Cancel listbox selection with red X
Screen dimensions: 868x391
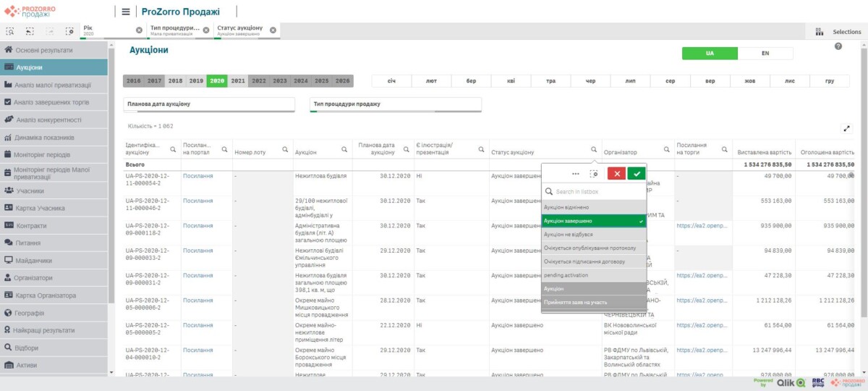tap(616, 174)
